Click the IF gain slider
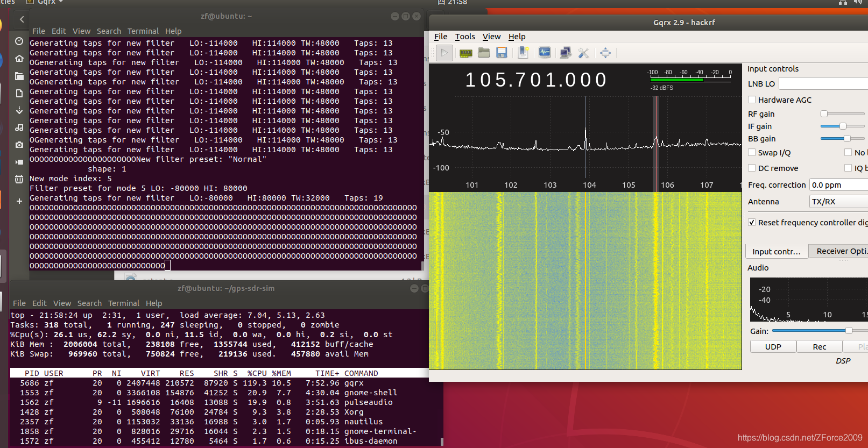The width and height of the screenshot is (868, 448). [842, 126]
